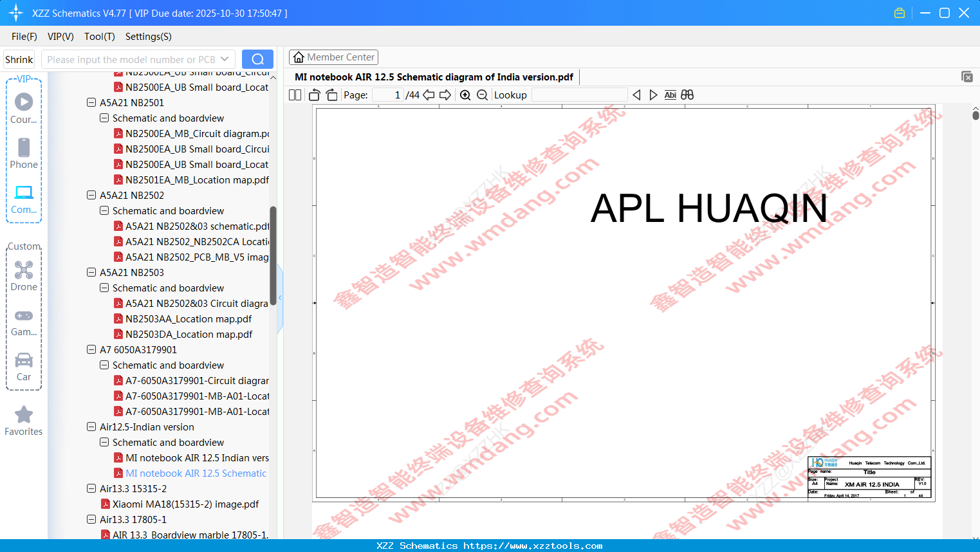The width and height of the screenshot is (980, 552).
Task: Click the Lookup text field
Action: click(579, 95)
